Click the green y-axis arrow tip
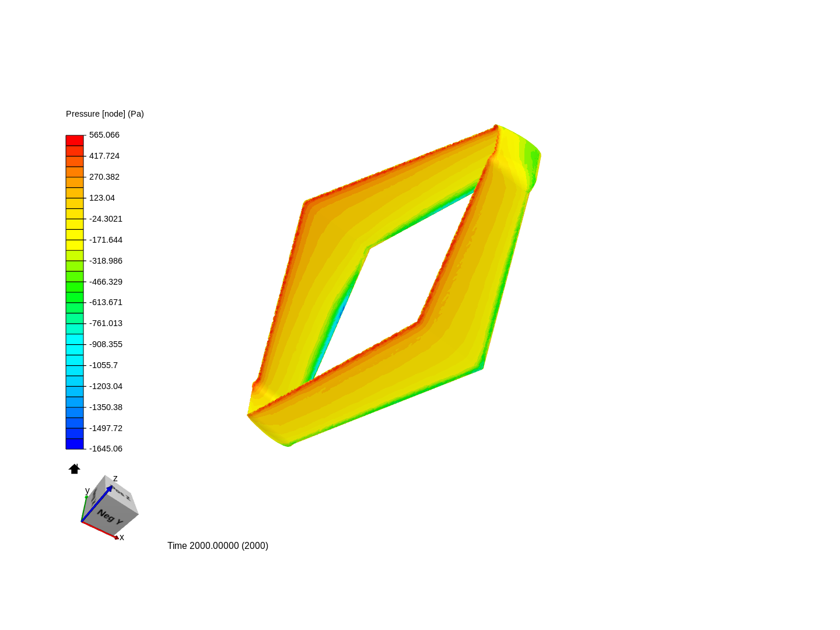 (86, 497)
